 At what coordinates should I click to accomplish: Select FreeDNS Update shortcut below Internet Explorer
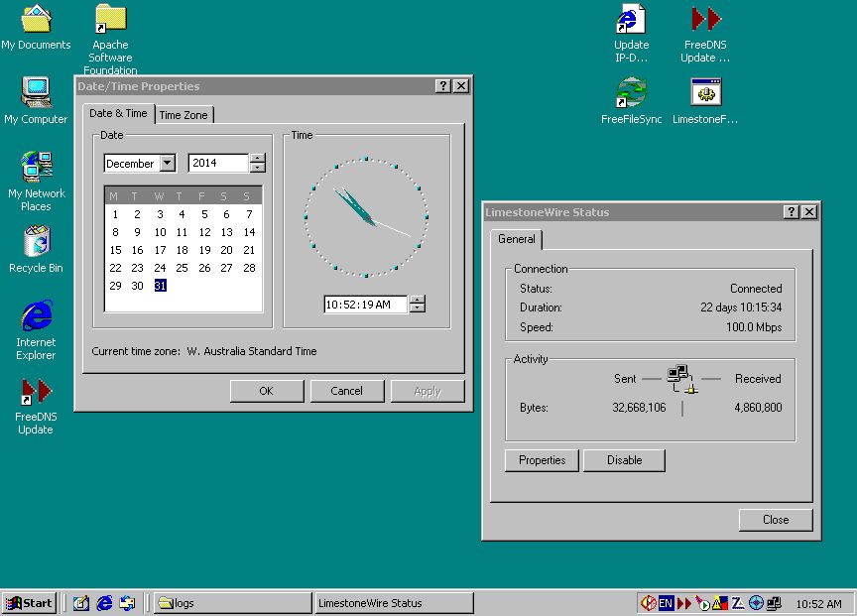(36, 406)
